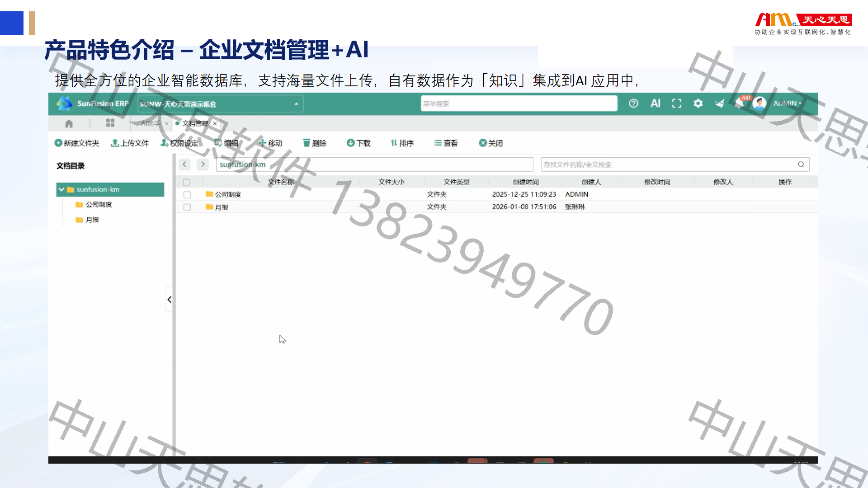This screenshot has height=488, width=868.
Task: Open the help question mark icon
Action: point(633,103)
